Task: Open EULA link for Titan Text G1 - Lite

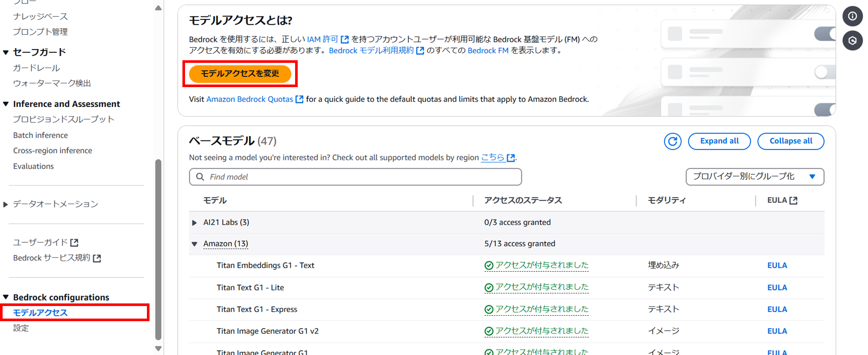Action: tap(777, 287)
